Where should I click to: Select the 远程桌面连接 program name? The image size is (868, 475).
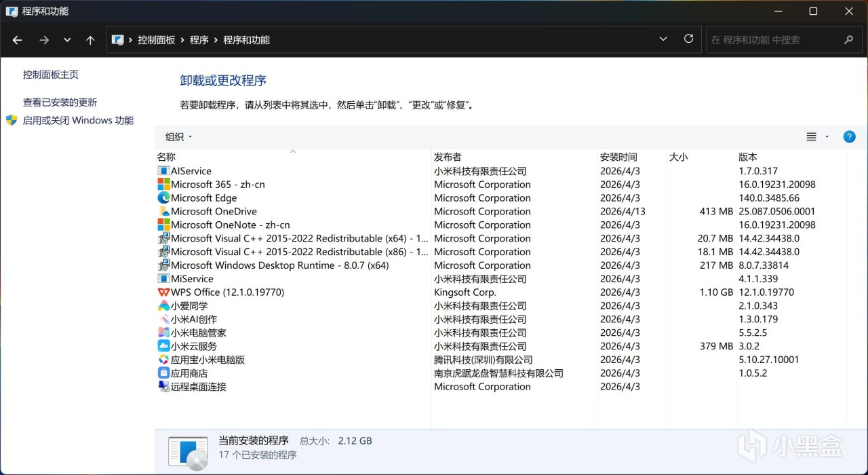click(x=199, y=387)
